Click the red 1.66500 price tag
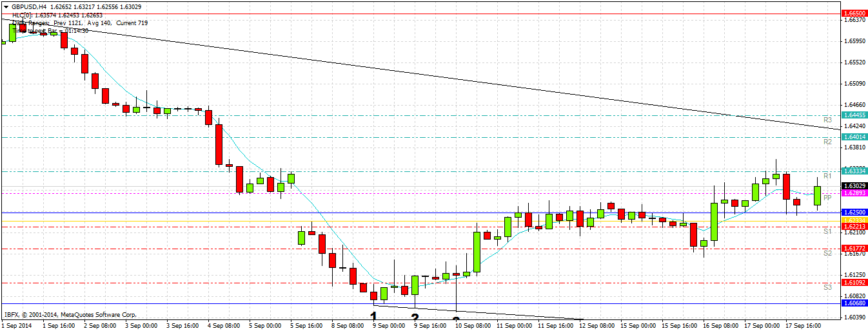Viewport: 868px width, 331px height. pos(854,13)
